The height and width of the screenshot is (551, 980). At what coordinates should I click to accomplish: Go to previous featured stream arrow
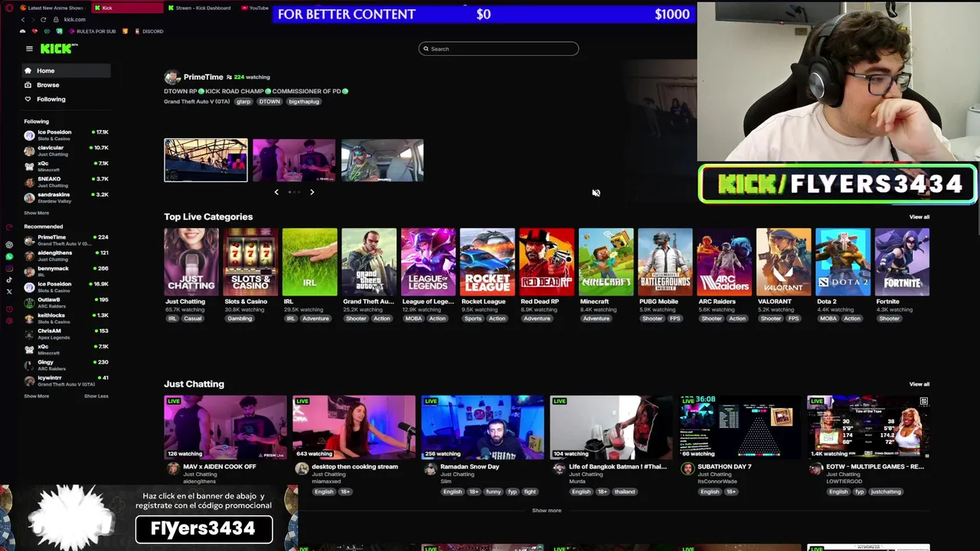tap(276, 192)
